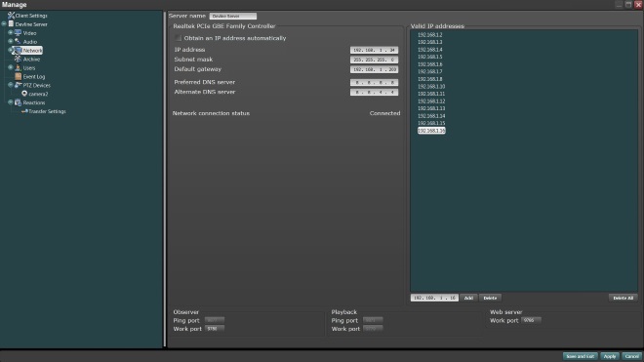Open the Client Settings item
This screenshot has width=644, height=362.
click(x=31, y=16)
